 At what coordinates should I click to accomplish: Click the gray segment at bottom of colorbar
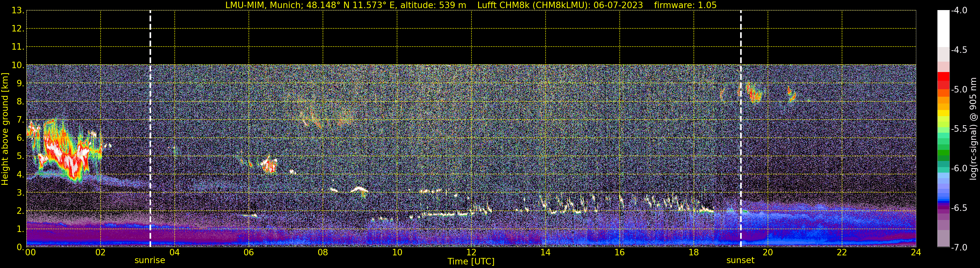(943, 238)
